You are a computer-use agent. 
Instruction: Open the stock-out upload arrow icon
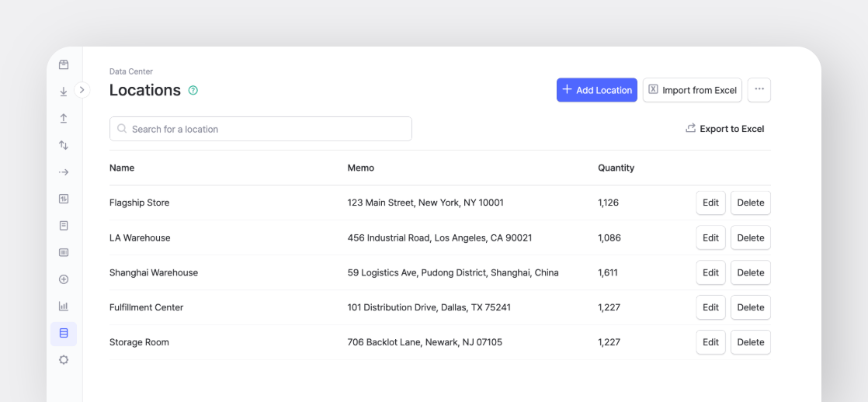coord(64,119)
